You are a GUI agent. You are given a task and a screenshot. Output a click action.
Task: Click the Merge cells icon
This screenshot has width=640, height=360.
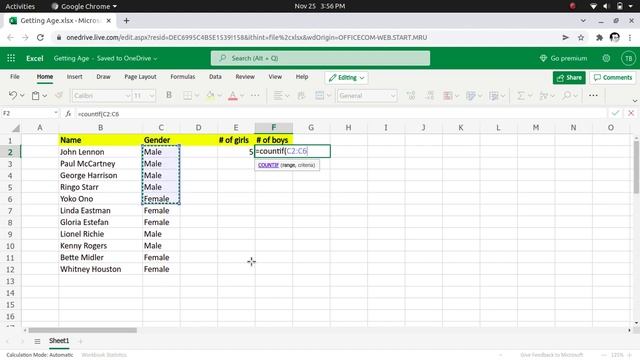click(320, 96)
